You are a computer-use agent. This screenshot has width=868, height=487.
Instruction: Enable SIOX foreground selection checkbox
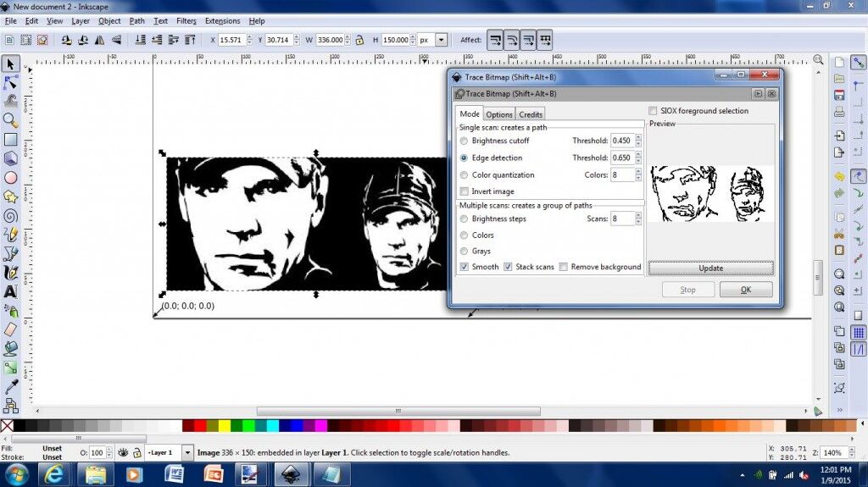tap(653, 111)
